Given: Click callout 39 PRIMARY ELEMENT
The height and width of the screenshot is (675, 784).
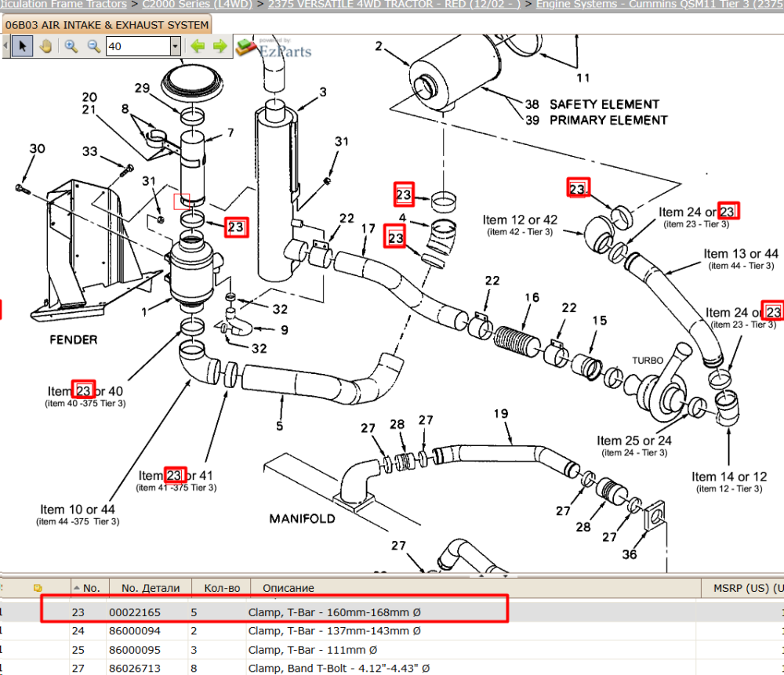Looking at the screenshot, I should pyautogui.click(x=532, y=121).
